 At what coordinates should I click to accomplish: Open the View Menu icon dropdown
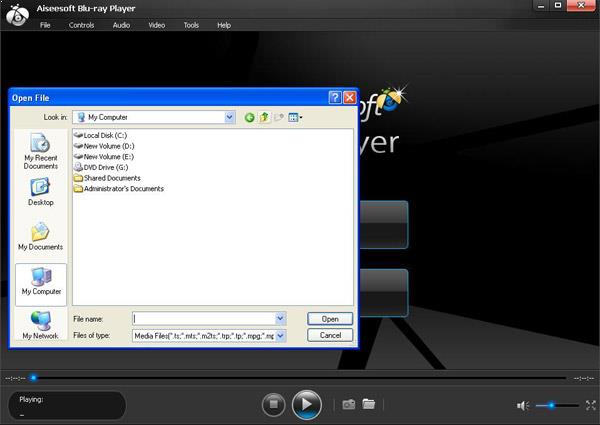point(295,117)
